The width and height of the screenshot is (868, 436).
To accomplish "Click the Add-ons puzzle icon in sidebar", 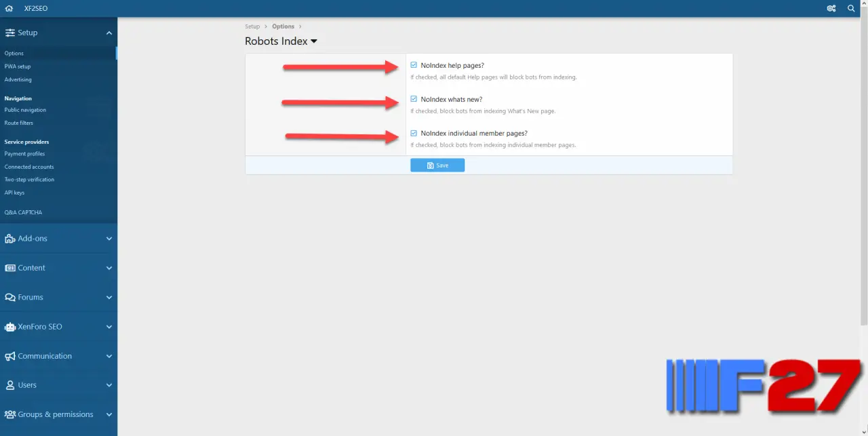I will (10, 239).
